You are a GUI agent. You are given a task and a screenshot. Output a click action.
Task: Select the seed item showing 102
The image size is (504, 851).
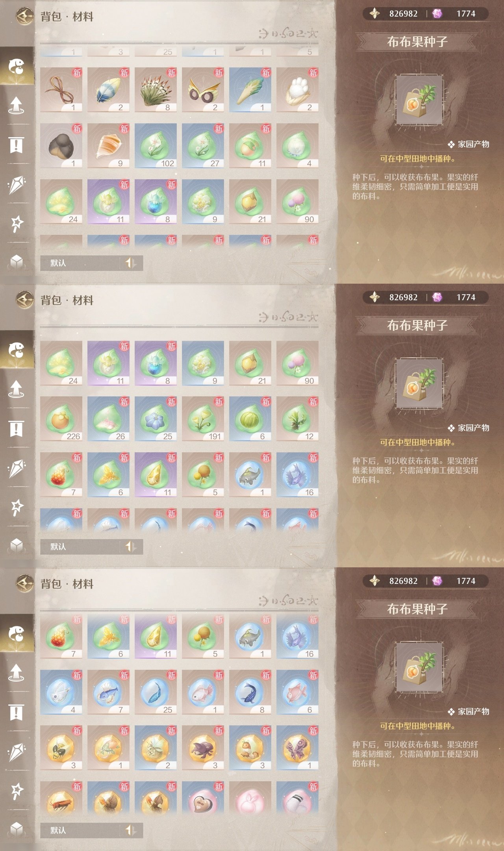(156, 146)
